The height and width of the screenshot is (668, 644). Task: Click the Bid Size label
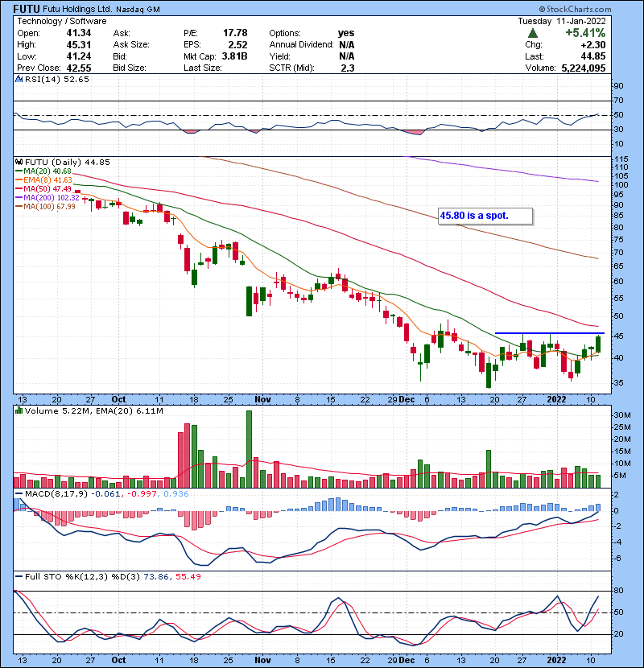(x=130, y=68)
